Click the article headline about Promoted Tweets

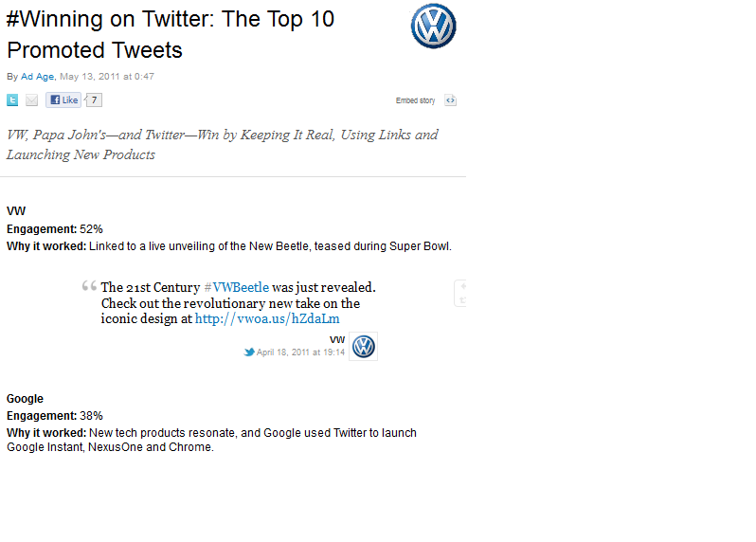[x=171, y=34]
